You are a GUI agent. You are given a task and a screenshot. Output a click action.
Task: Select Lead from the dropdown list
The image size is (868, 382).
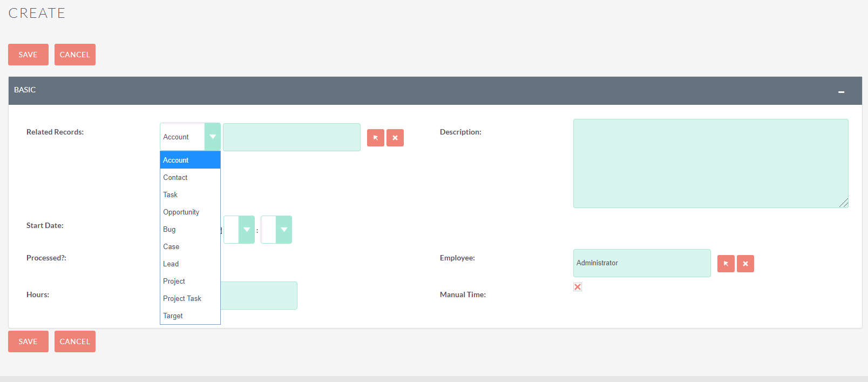190,264
